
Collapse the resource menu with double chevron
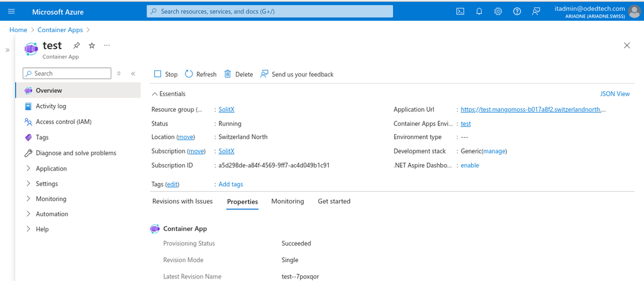click(x=133, y=74)
